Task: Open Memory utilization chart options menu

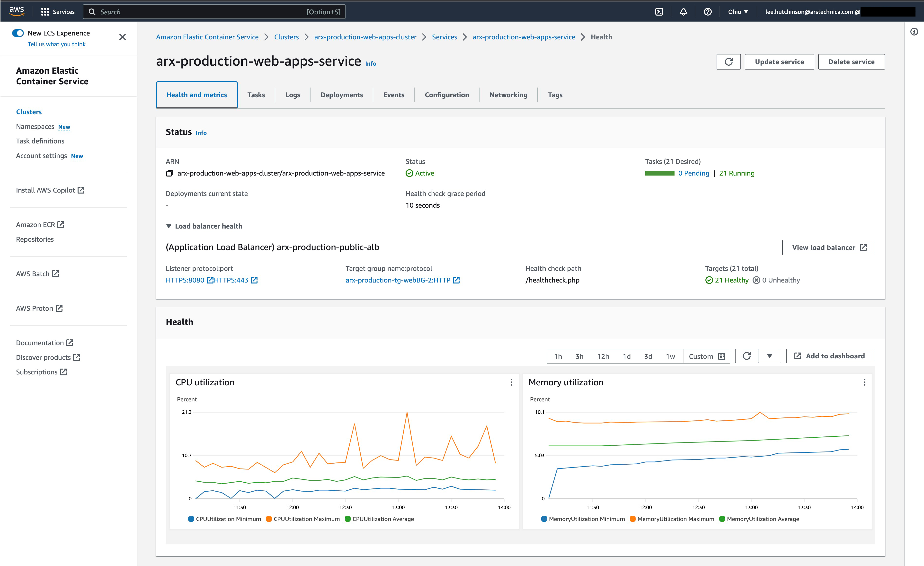Action: (864, 382)
